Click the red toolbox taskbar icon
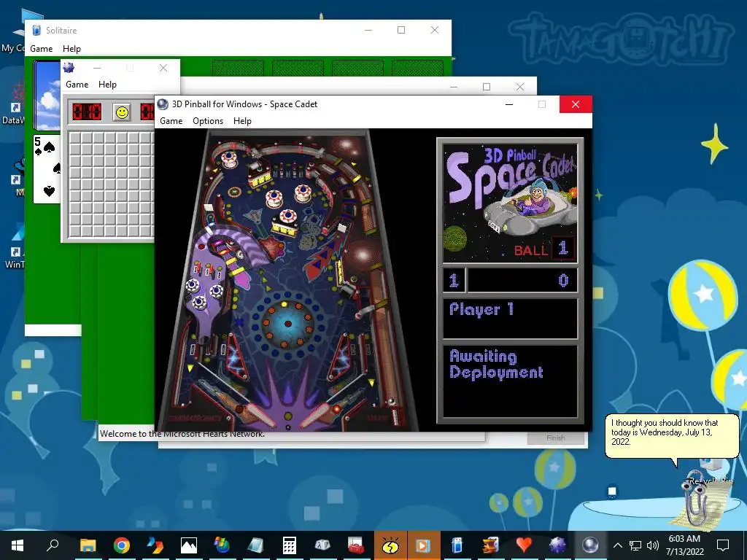This screenshot has height=560, width=747. tap(356, 545)
